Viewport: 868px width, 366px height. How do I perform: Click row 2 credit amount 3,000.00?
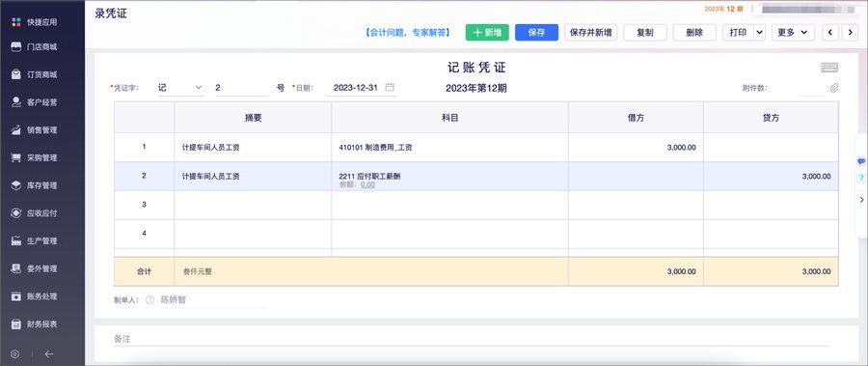pos(771,177)
